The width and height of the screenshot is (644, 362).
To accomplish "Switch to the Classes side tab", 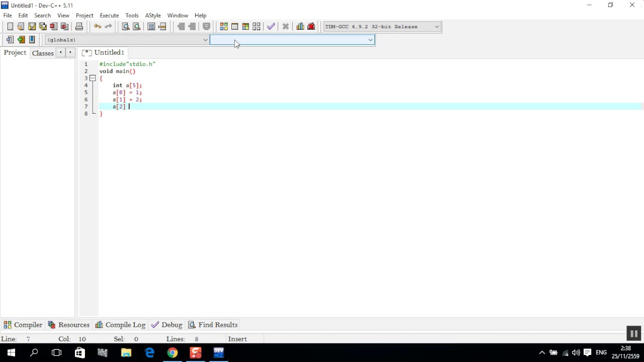I will pyautogui.click(x=43, y=53).
